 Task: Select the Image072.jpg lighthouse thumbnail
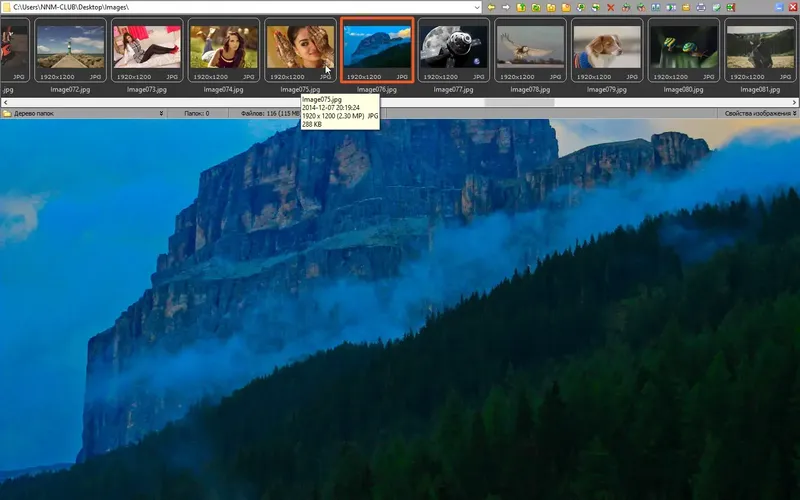pos(70,50)
